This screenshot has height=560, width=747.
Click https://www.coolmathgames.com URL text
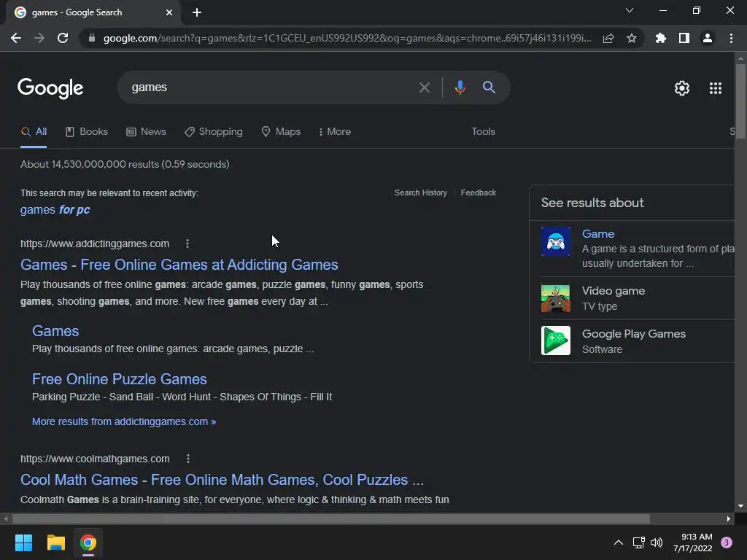pos(95,459)
